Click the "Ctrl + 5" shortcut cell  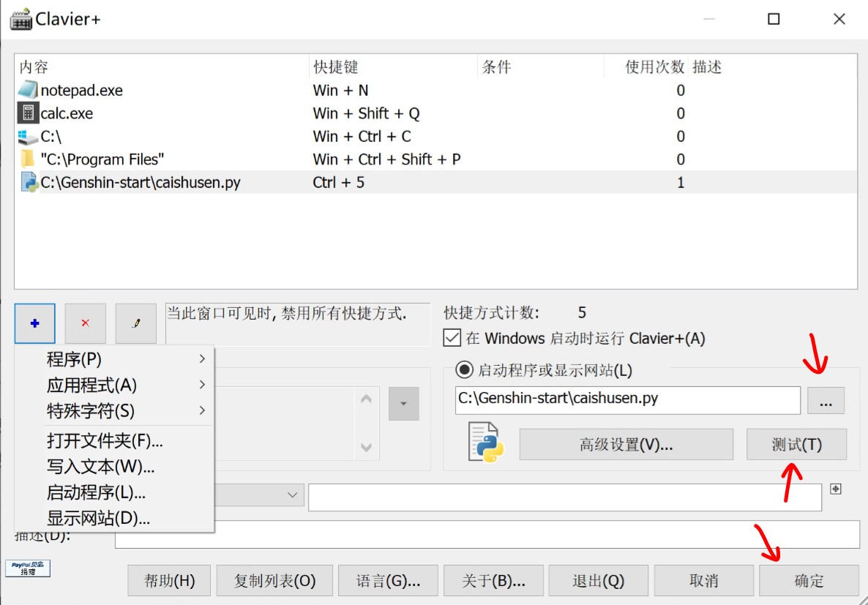[339, 182]
